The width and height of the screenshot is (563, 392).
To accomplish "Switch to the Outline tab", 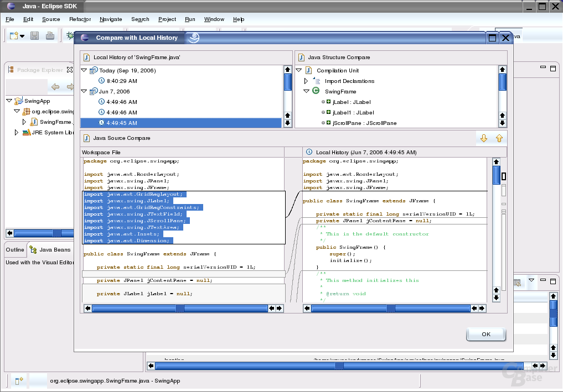I will tap(15, 249).
